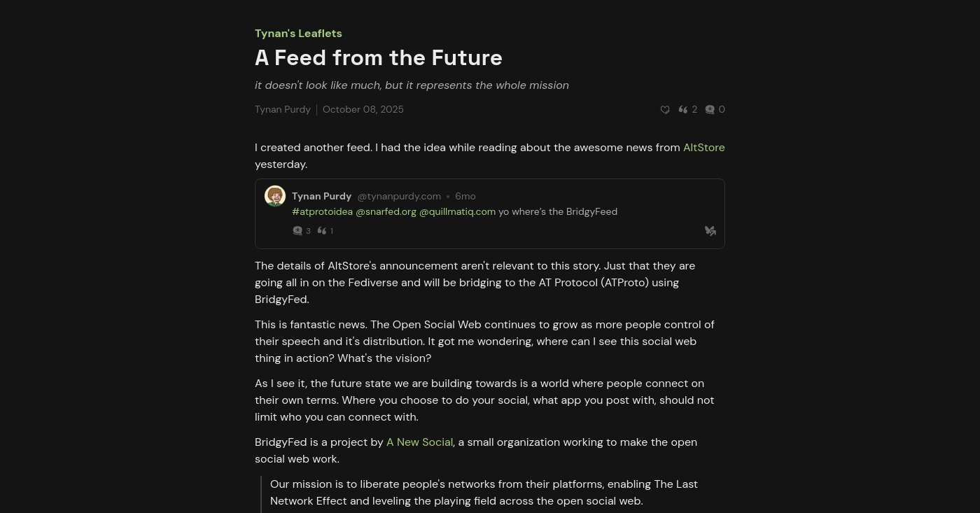Click the 6mo timestamp on embedded post
Screen dimensions: 980x513
click(465, 197)
